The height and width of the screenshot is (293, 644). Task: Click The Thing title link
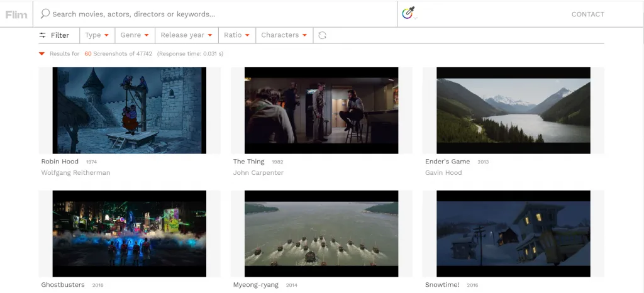(x=249, y=161)
